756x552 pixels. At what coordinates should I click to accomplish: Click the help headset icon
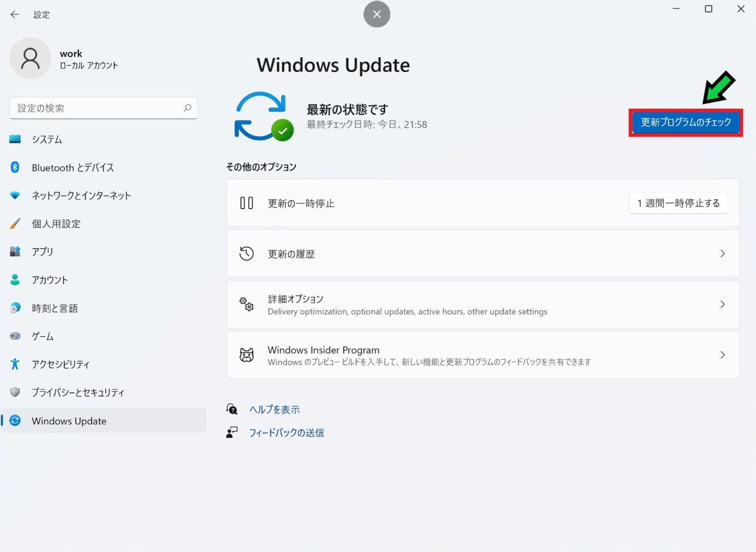click(x=232, y=409)
